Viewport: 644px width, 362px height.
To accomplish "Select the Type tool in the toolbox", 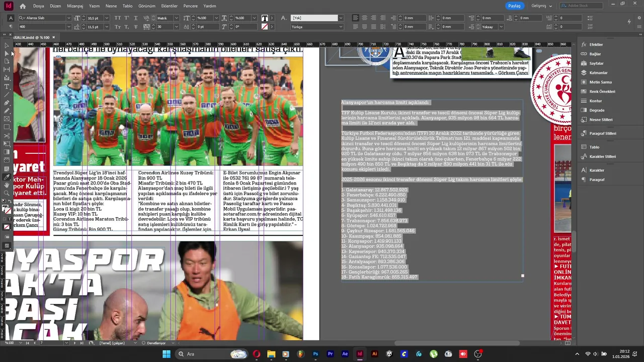I will click(7, 86).
